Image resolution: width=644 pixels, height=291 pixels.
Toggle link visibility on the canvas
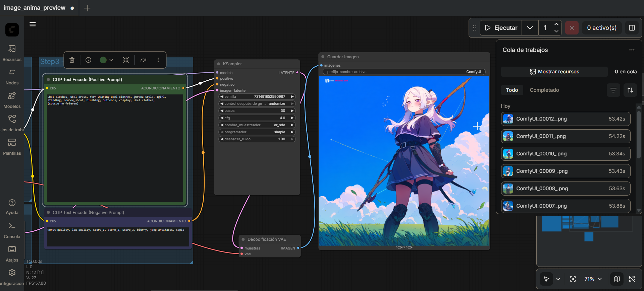click(632, 279)
